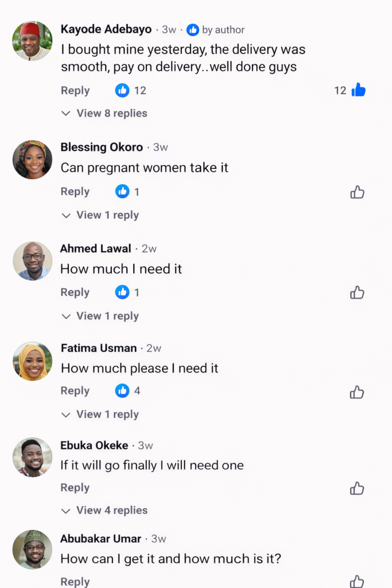Viewport: 392px width, 588px height.
Task: Open Fatima Usman's profile picture
Action: 33,361
